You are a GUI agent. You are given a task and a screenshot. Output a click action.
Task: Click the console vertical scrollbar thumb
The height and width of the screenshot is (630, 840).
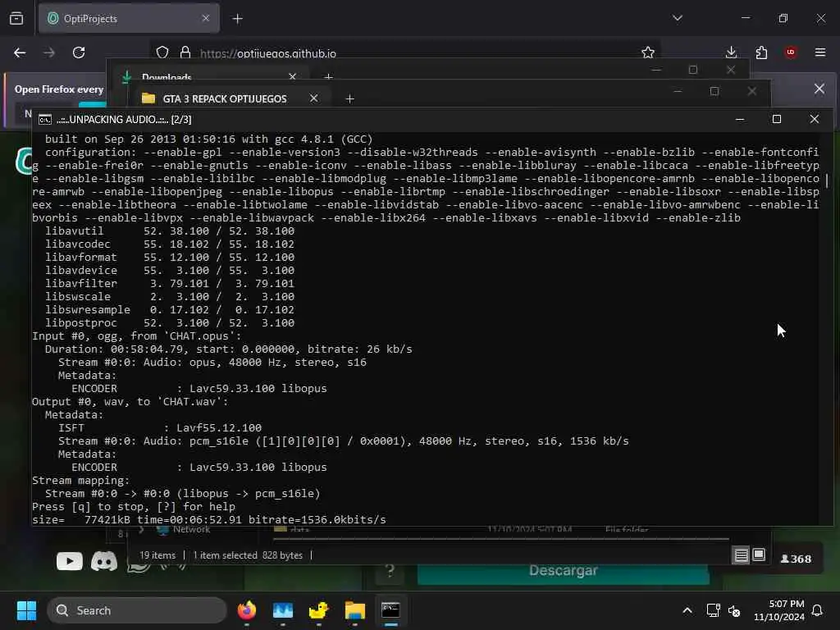point(827,180)
